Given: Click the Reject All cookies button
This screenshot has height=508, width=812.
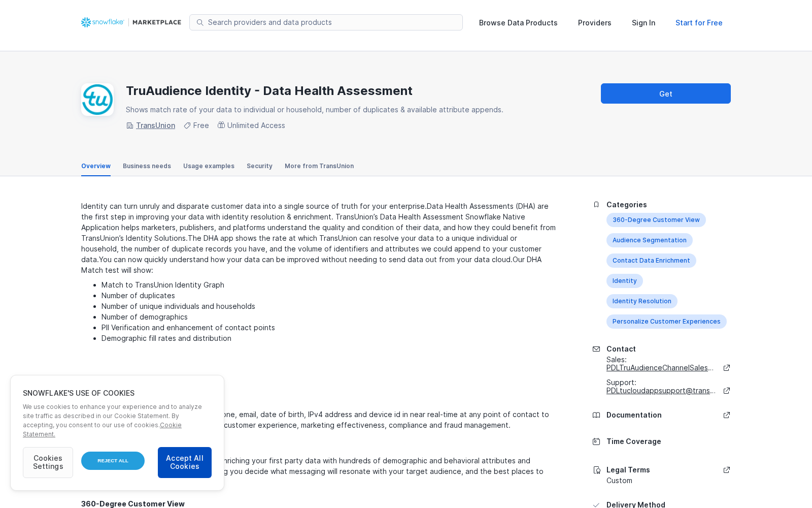Looking at the screenshot, I should click(113, 461).
